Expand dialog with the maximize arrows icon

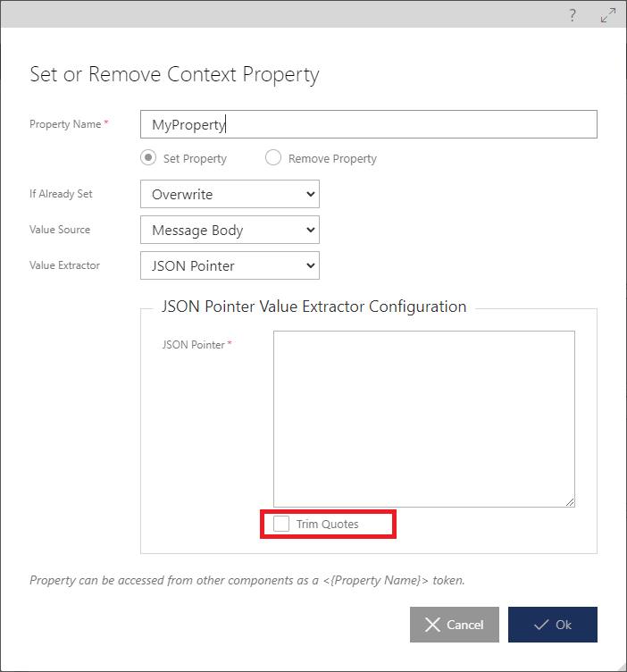(608, 15)
